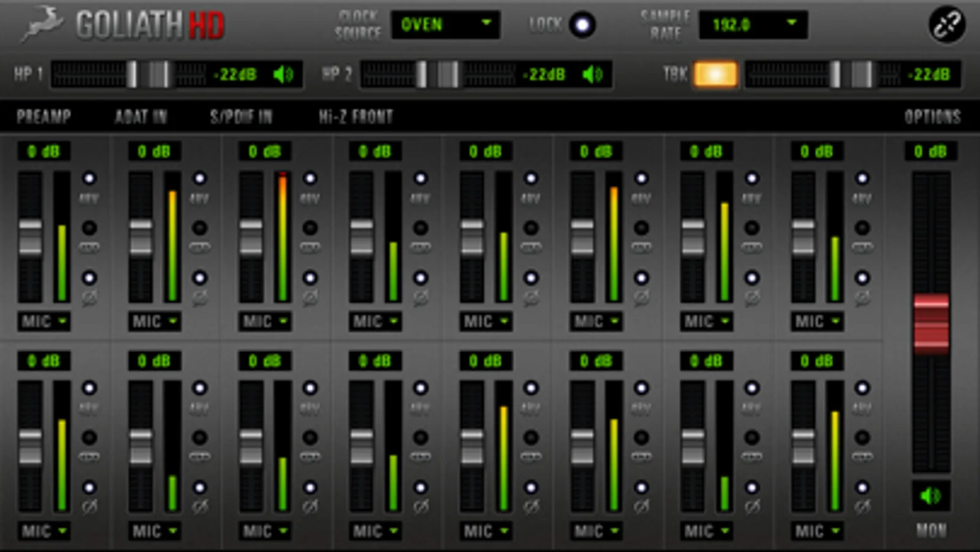Open the Sample Rate dropdown showing 192.0

[753, 25]
